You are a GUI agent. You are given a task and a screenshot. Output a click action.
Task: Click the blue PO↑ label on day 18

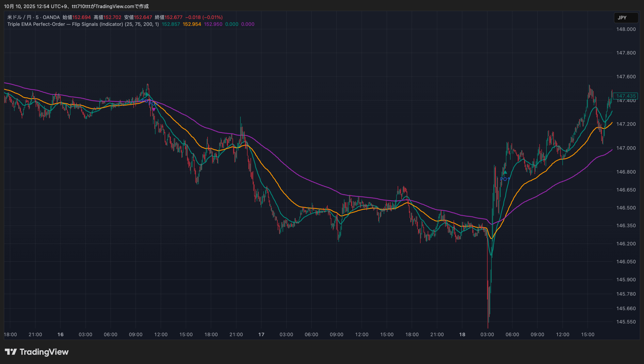click(505, 179)
